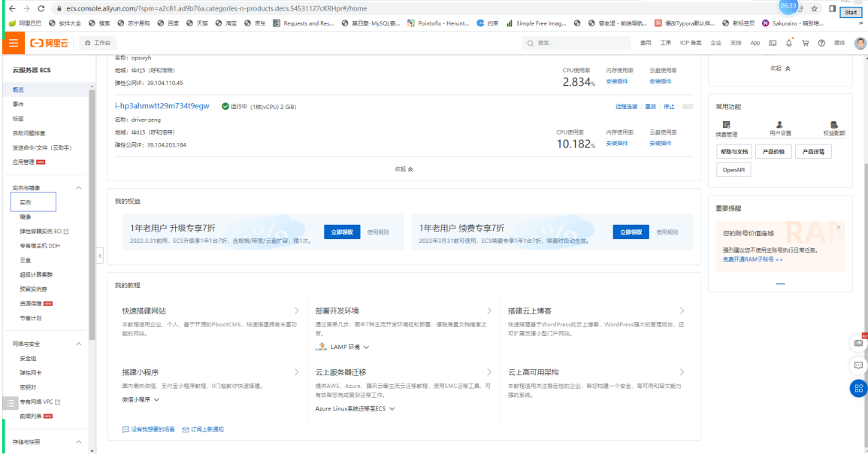Screen dimensions: 868x461
Task: Click 停止 for driver-zeng instance
Action: click(x=669, y=107)
